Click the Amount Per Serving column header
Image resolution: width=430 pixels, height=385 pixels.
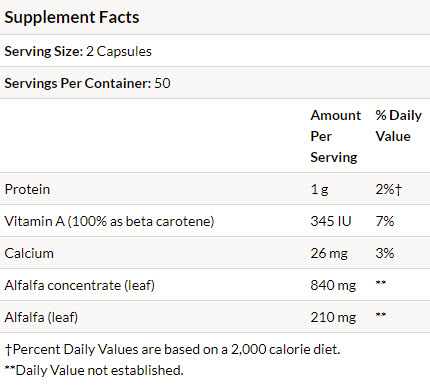pyautogui.click(x=335, y=136)
